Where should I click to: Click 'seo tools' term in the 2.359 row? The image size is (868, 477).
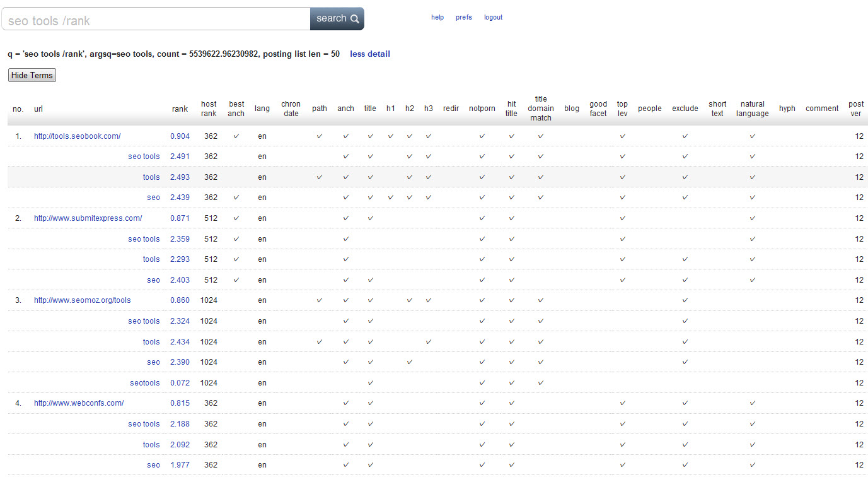(144, 239)
